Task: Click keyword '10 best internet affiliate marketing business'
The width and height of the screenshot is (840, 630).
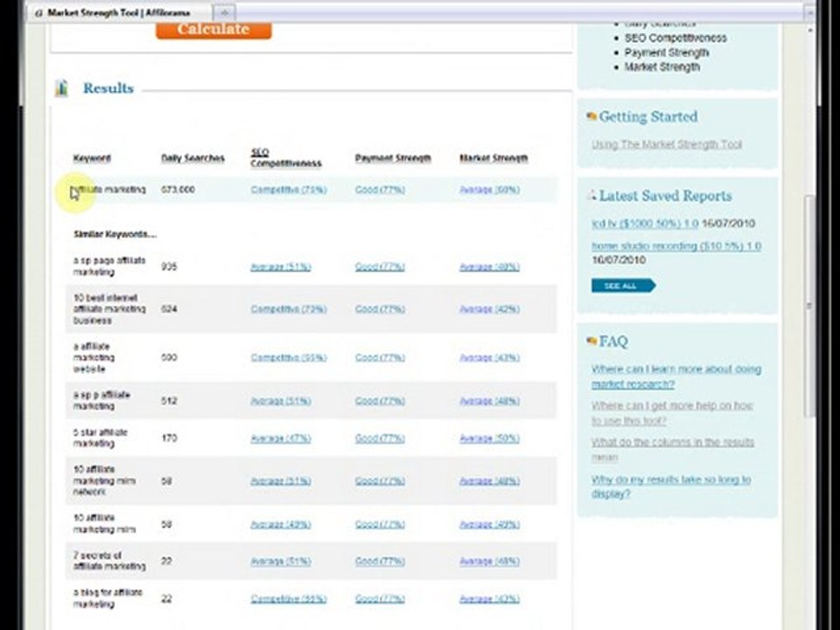Action: tap(109, 309)
